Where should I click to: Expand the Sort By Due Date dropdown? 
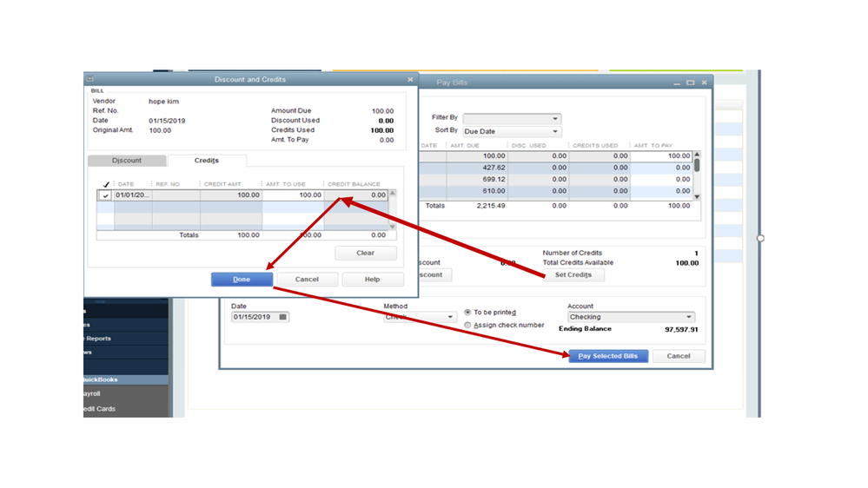(512, 132)
